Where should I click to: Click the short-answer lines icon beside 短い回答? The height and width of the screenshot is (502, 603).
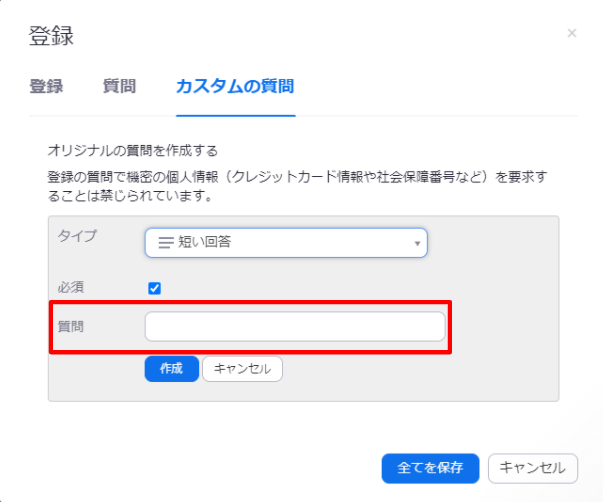coord(166,243)
